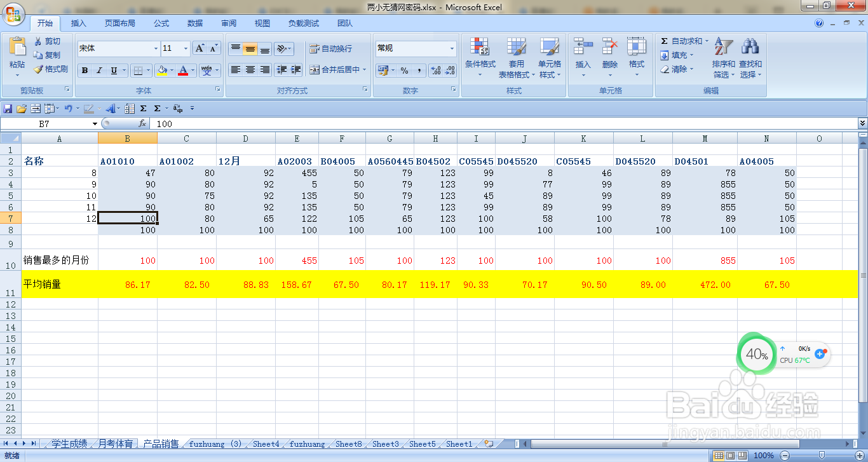
Task: Toggle center text alignment
Action: (x=250, y=70)
